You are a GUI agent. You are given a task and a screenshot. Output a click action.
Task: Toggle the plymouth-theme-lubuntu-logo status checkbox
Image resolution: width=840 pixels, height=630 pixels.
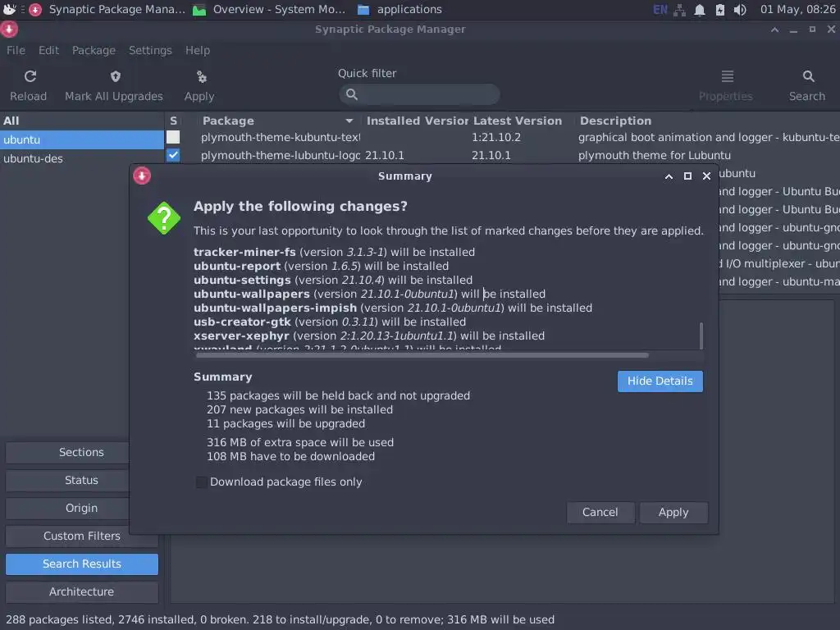[173, 155]
